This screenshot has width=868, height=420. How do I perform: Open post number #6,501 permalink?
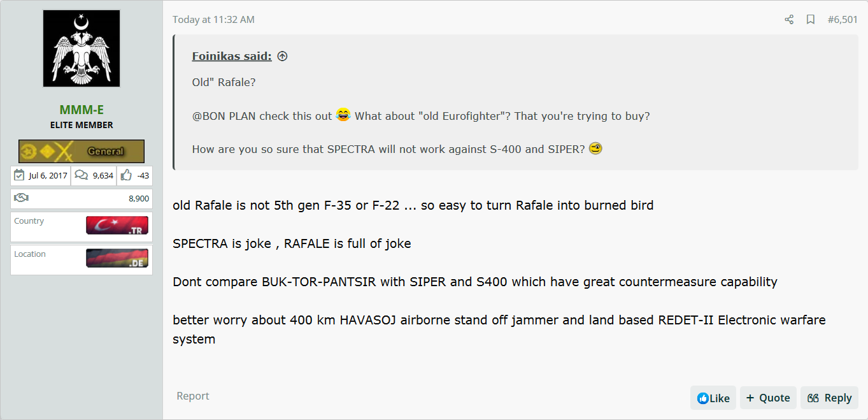843,20
